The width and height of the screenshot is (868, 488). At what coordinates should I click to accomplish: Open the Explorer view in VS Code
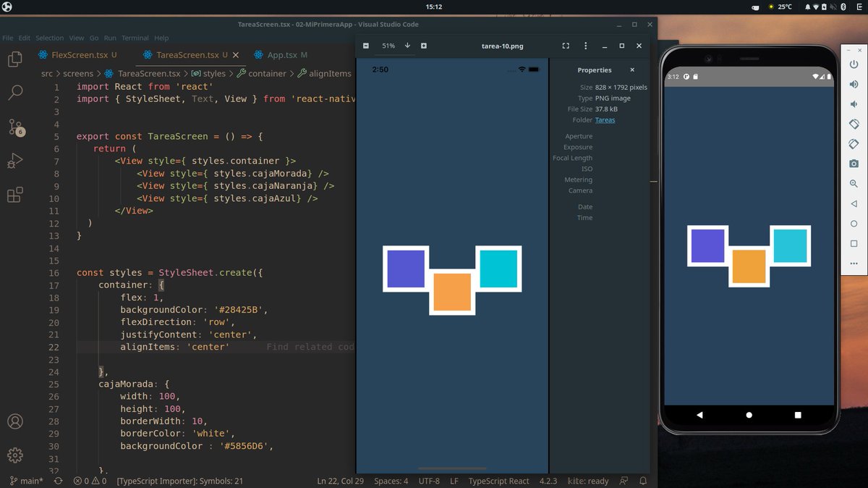[x=14, y=59]
